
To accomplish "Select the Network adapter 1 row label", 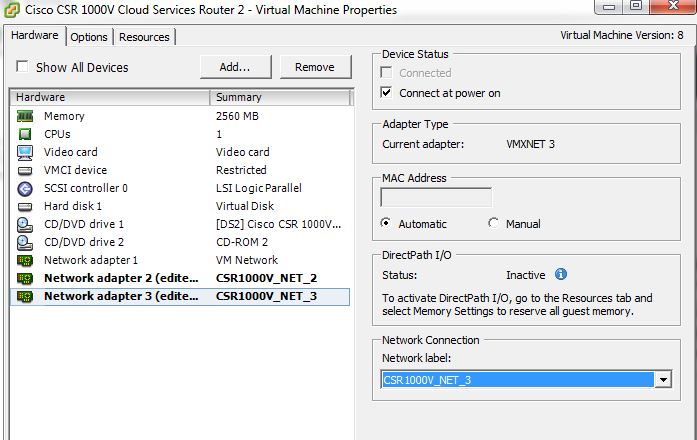I will click(91, 260).
